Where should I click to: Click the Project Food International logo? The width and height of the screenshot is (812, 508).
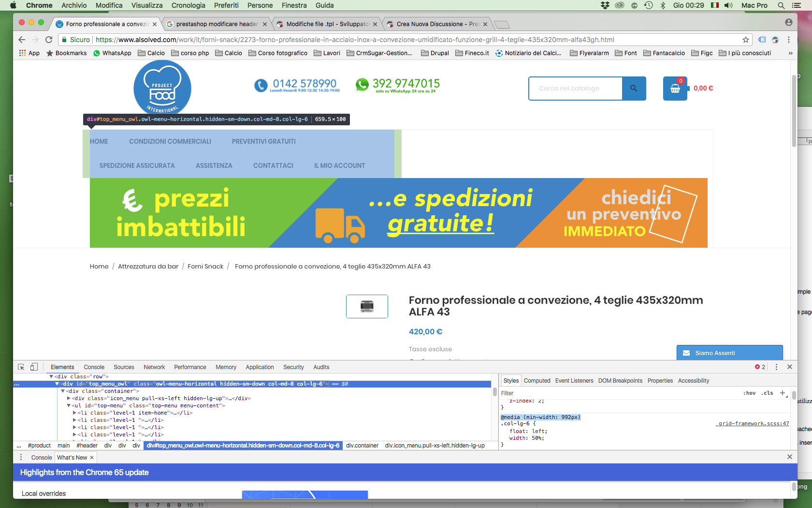click(x=162, y=88)
